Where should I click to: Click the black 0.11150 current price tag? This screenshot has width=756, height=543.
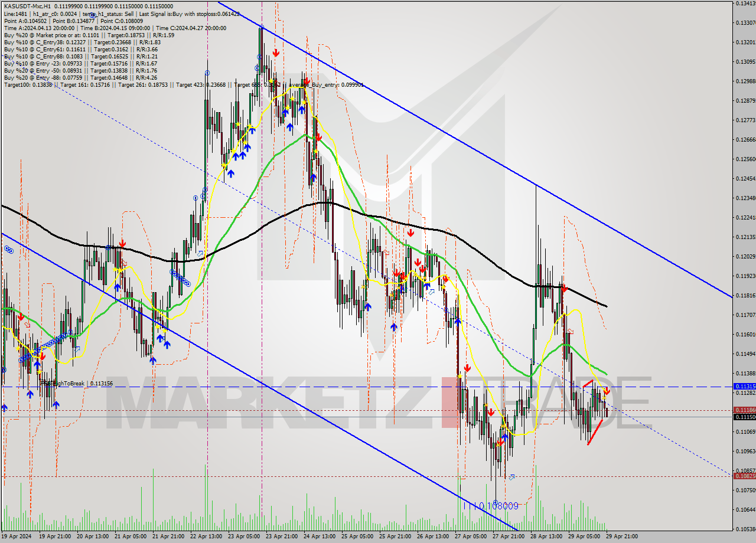point(744,417)
